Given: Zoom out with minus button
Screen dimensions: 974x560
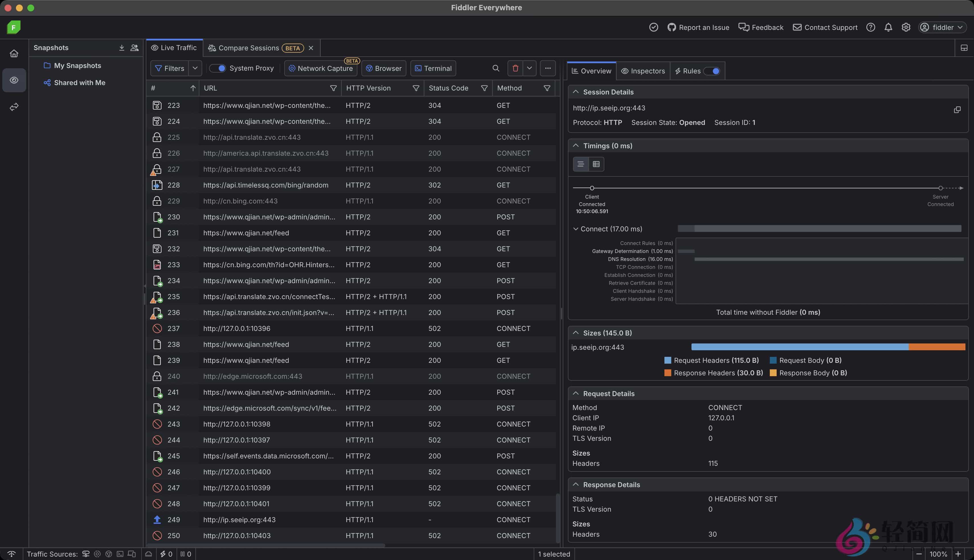Looking at the screenshot, I should click(919, 554).
